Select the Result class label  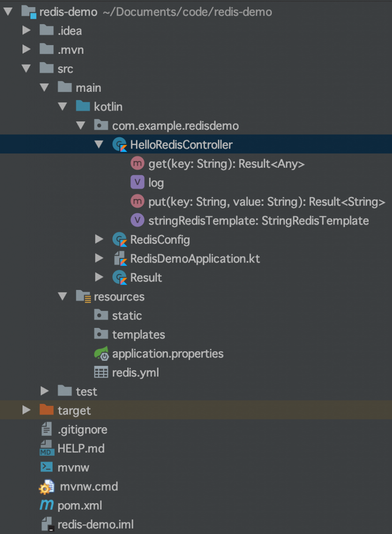pos(146,277)
